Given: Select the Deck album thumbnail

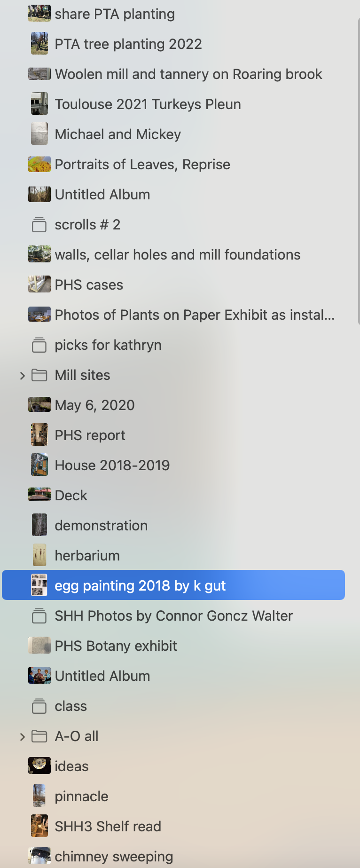Looking at the screenshot, I should tap(39, 496).
